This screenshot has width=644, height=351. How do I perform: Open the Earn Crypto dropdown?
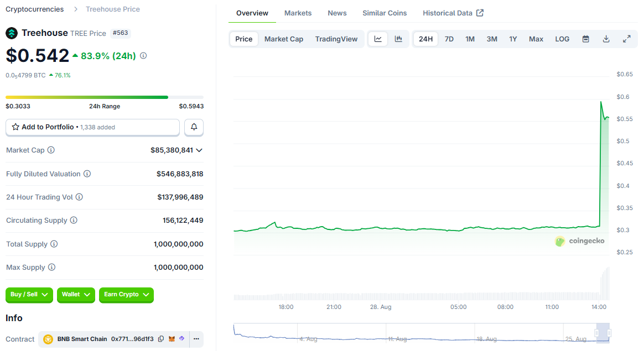(127, 295)
